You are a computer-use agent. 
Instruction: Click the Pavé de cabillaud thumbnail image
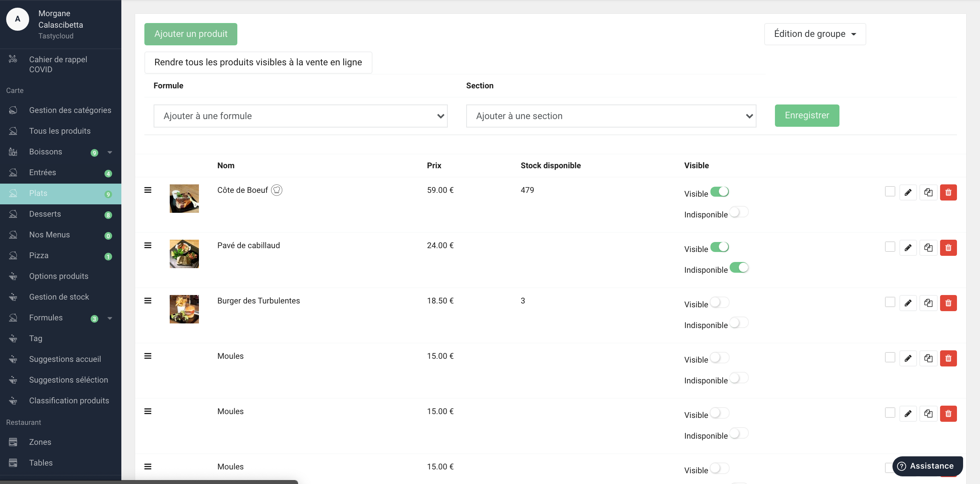coord(184,254)
